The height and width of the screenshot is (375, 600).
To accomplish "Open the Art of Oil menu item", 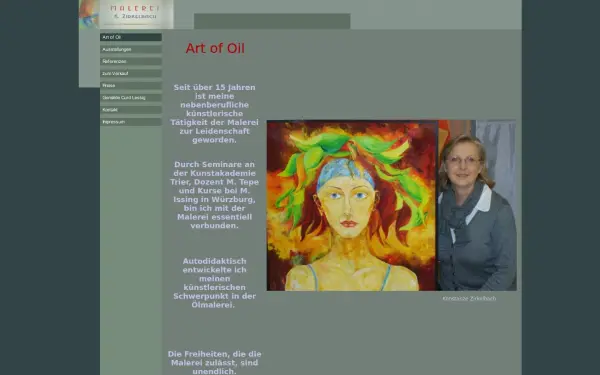I will 131,37.
